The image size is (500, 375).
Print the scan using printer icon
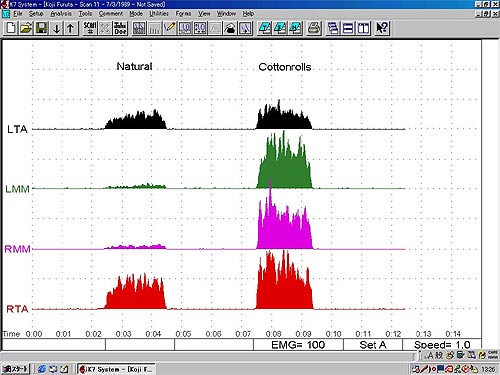[314, 28]
